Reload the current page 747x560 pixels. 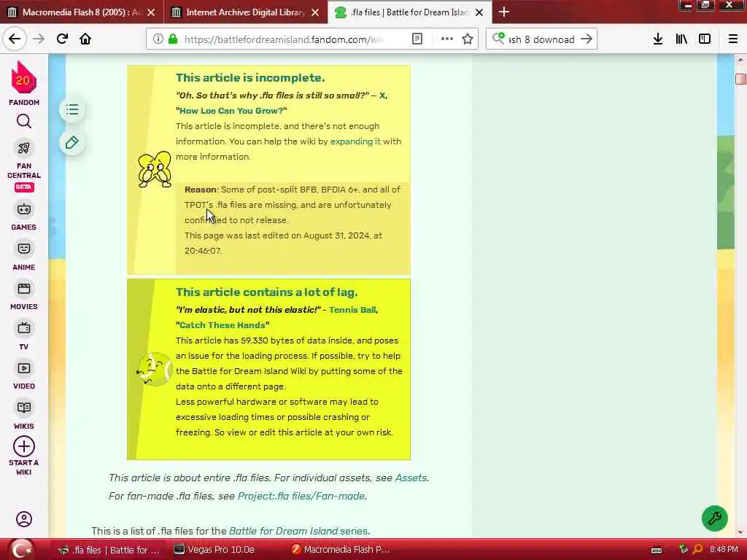pos(62,39)
